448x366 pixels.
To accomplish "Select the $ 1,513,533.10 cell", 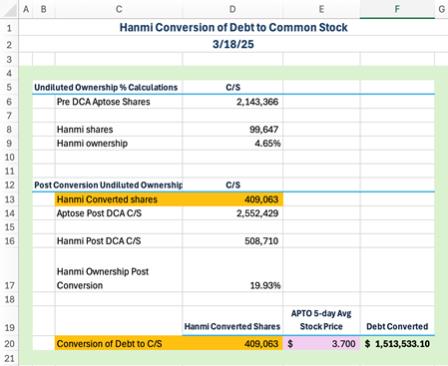I will tap(397, 344).
